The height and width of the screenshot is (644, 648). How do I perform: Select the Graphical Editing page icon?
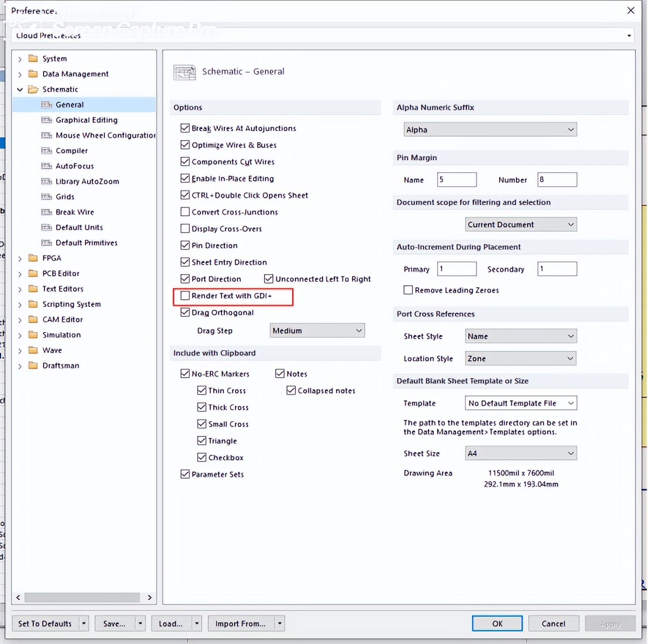[x=46, y=120]
